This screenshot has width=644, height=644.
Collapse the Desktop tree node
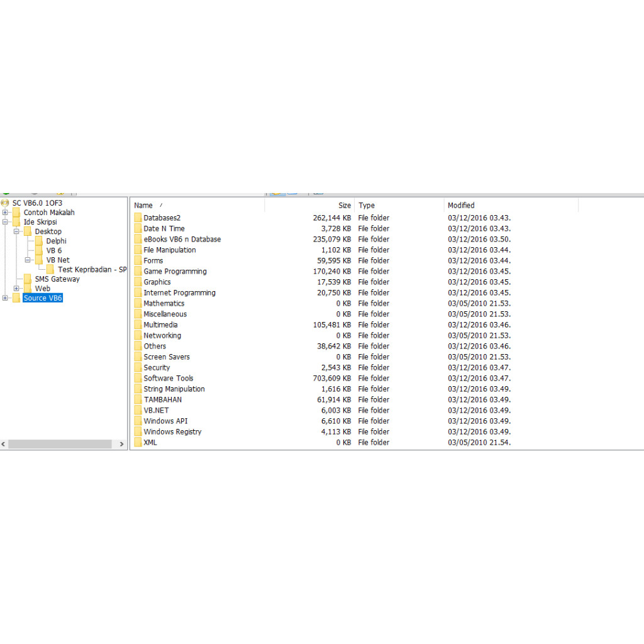(x=16, y=231)
